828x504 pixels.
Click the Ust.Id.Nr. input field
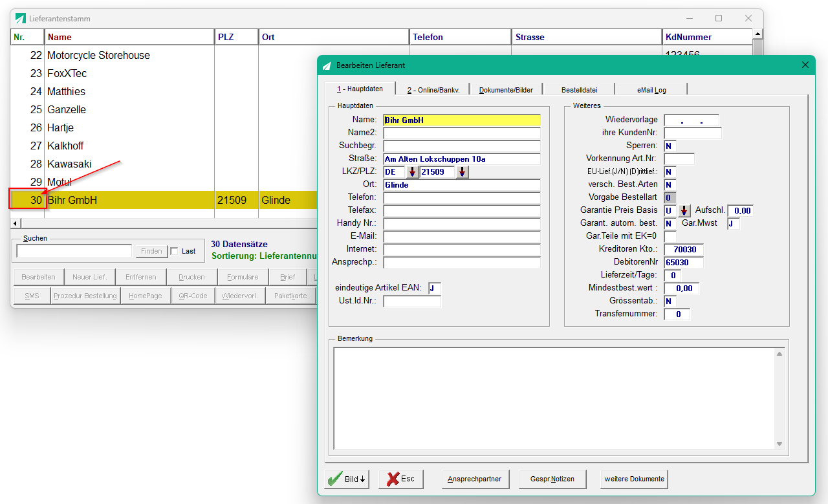412,301
